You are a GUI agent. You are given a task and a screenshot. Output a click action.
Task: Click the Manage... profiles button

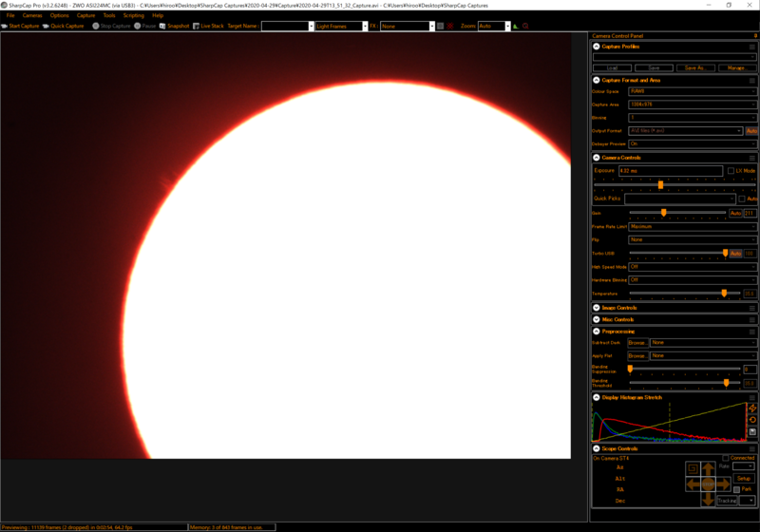[x=737, y=67]
